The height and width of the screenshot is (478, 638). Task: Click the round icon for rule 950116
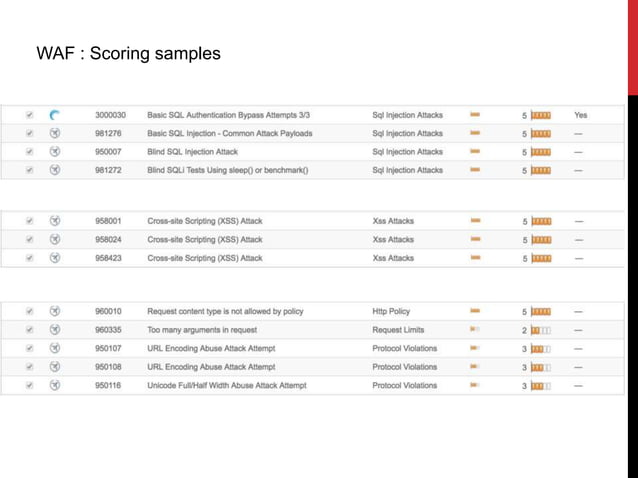pyautogui.click(x=56, y=385)
